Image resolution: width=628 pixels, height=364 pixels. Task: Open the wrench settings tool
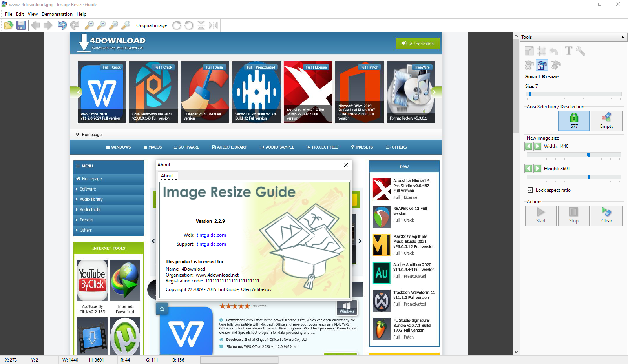(x=581, y=51)
